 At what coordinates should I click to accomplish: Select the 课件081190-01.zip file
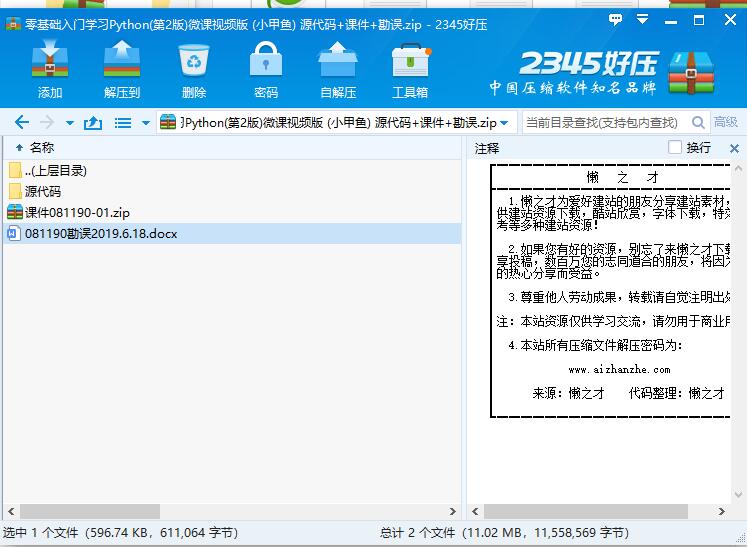(x=232, y=213)
